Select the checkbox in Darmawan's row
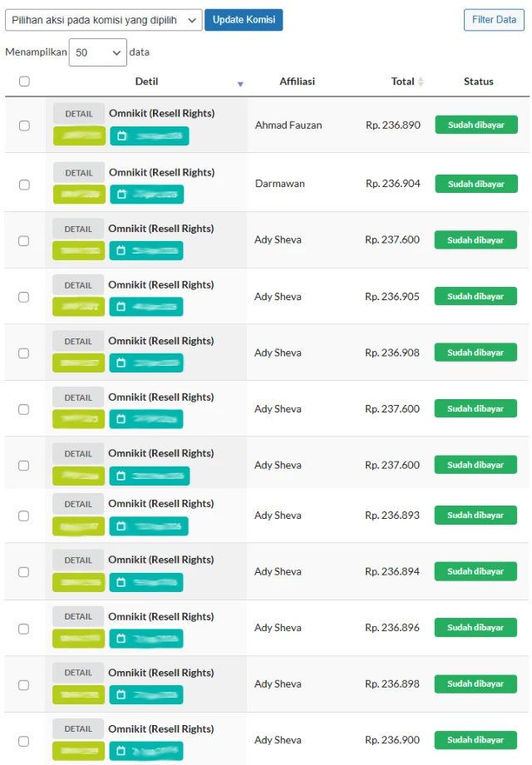The image size is (532, 765). (24, 185)
